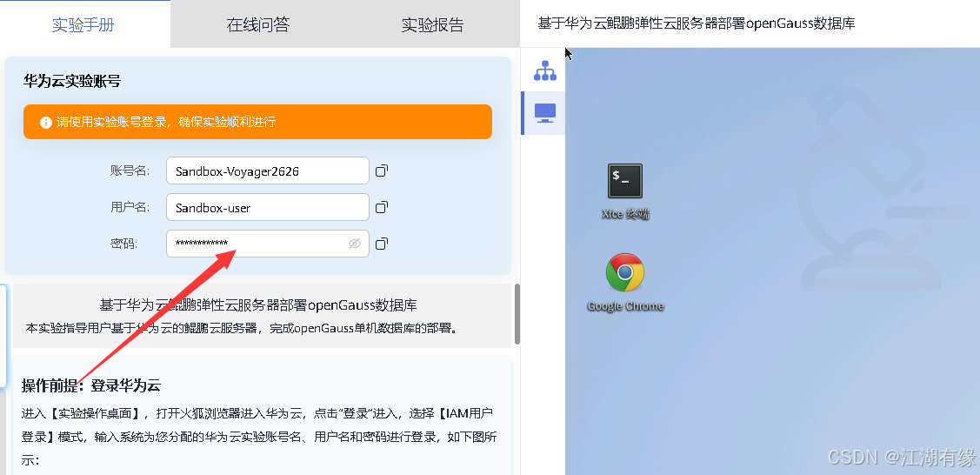
Task: Switch to the 实验手册 tab
Action: click(x=83, y=25)
